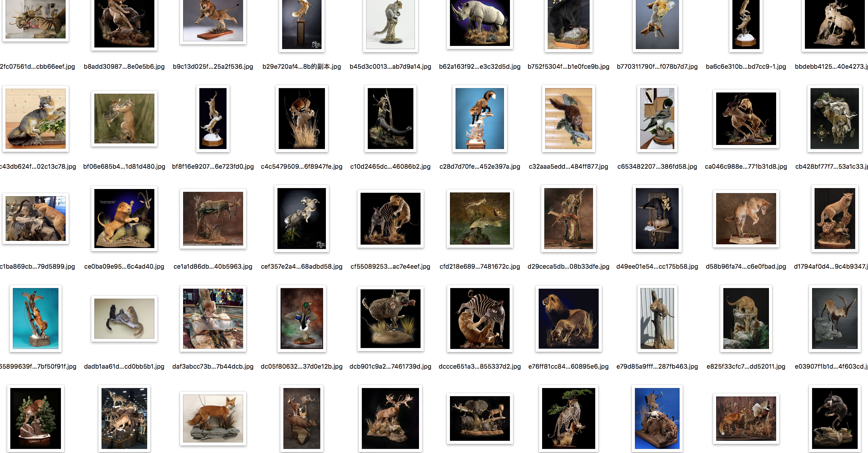Select the two lions image e76ff81cc84...60895e6.jpg

click(x=568, y=318)
